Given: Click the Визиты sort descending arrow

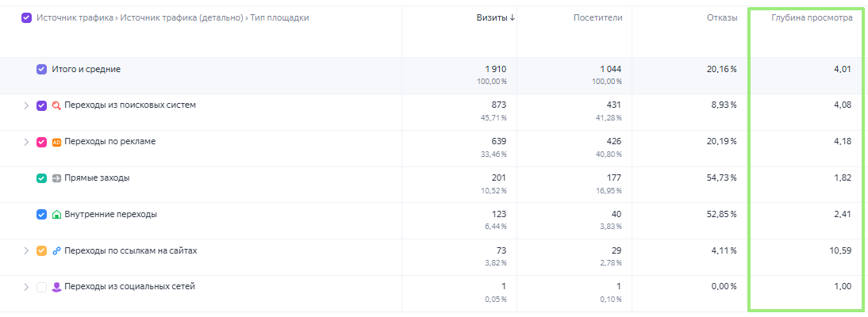Looking at the screenshot, I should point(512,17).
